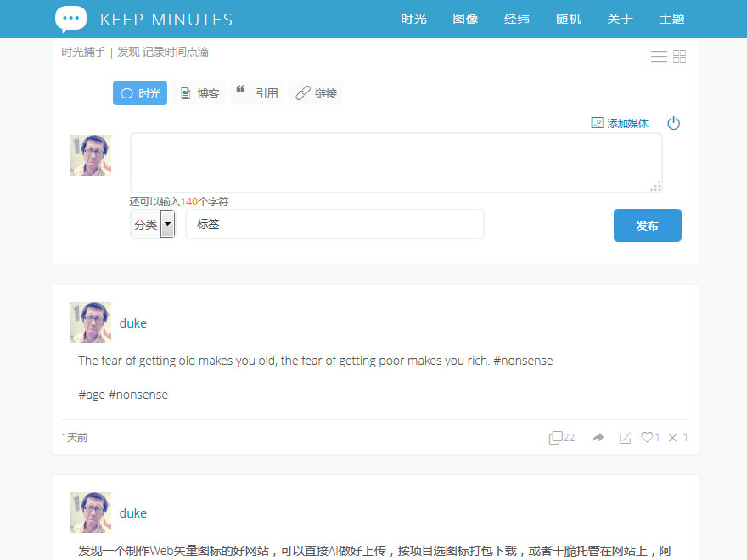Click the share arrow on first post
Image resolution: width=747 pixels, height=560 pixels.
click(x=598, y=438)
